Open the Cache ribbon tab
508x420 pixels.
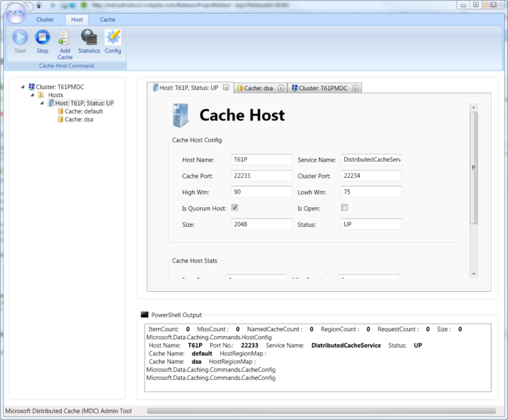(x=107, y=20)
